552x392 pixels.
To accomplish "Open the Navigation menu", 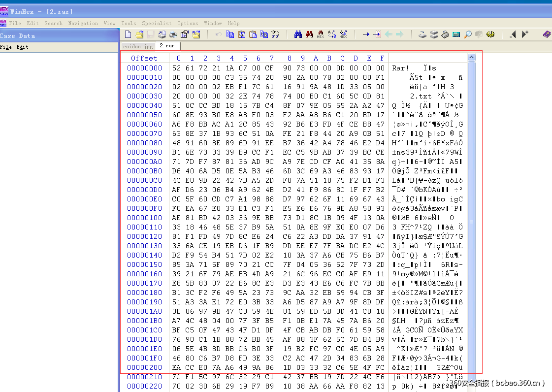I will [83, 23].
